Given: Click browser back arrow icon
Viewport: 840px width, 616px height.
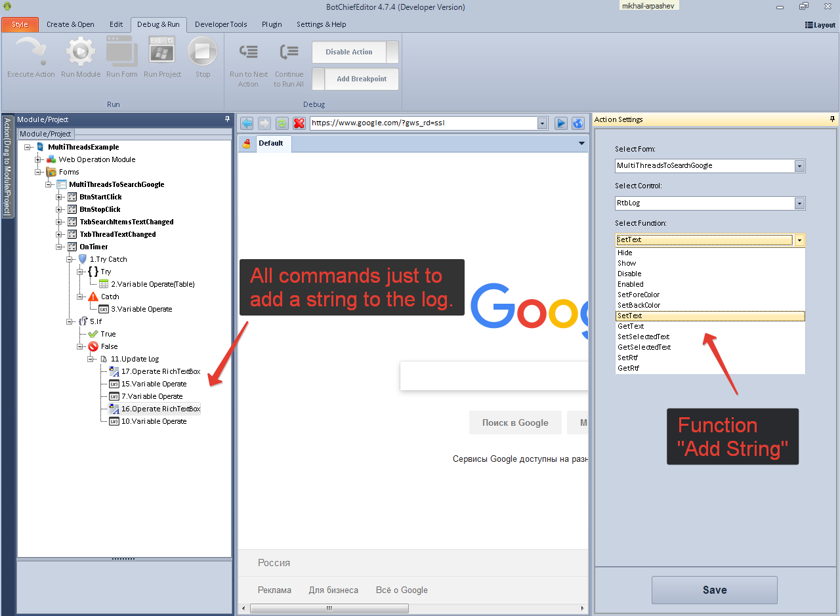Looking at the screenshot, I should (x=247, y=123).
